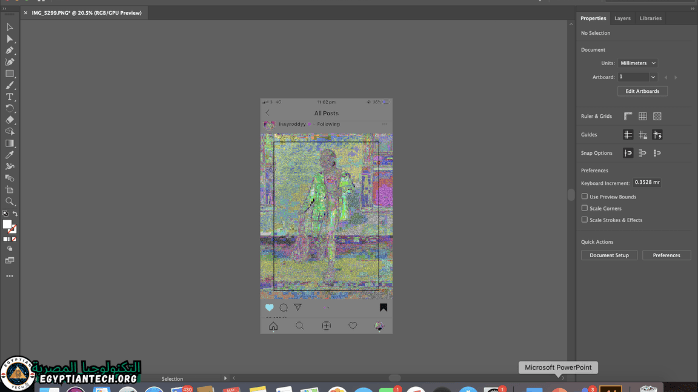Change the screen mode
This screenshot has height=392, width=698.
click(x=9, y=261)
